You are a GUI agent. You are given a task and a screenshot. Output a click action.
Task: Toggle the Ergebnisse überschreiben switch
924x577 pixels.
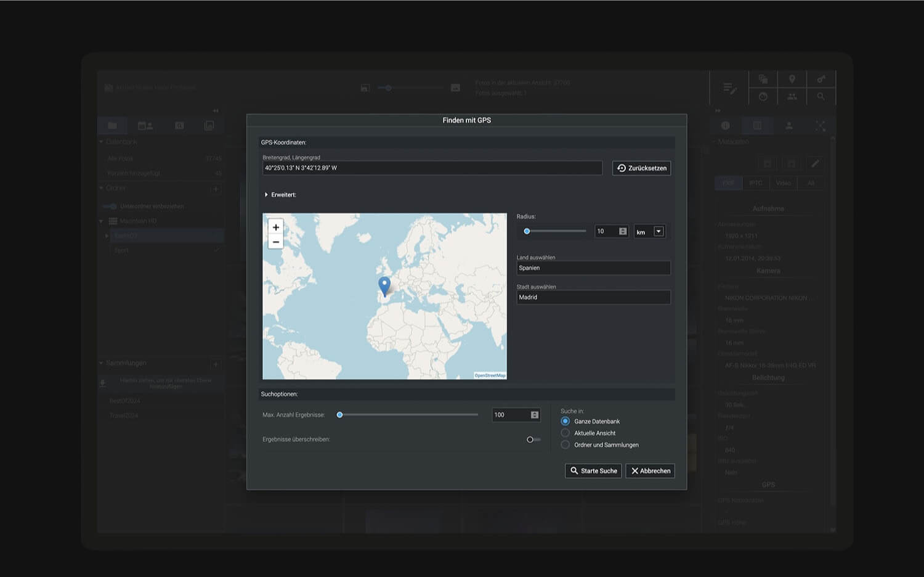tap(533, 440)
